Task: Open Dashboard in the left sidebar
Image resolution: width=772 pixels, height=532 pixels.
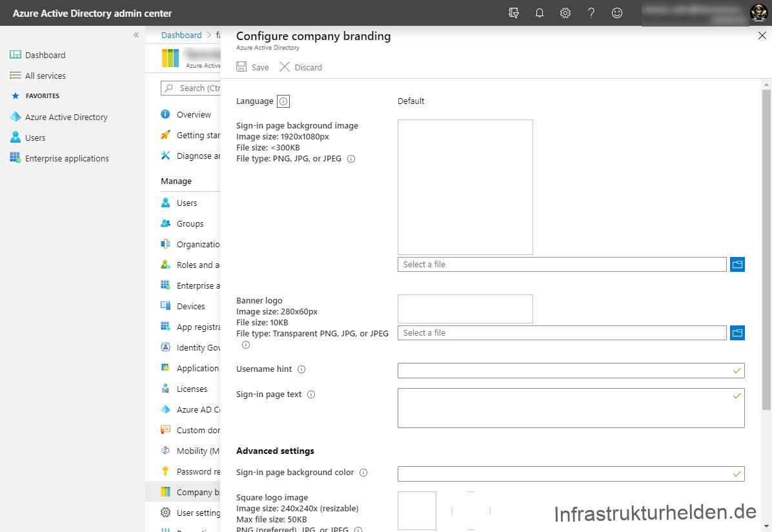Action: [45, 55]
